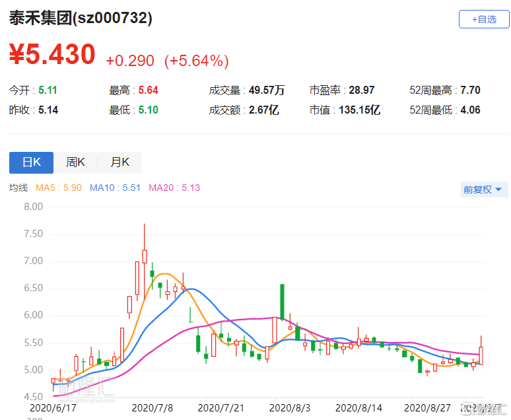This screenshot has width=511, height=420.
Task: Click the 7.00 price axis label
Action: pos(33,261)
